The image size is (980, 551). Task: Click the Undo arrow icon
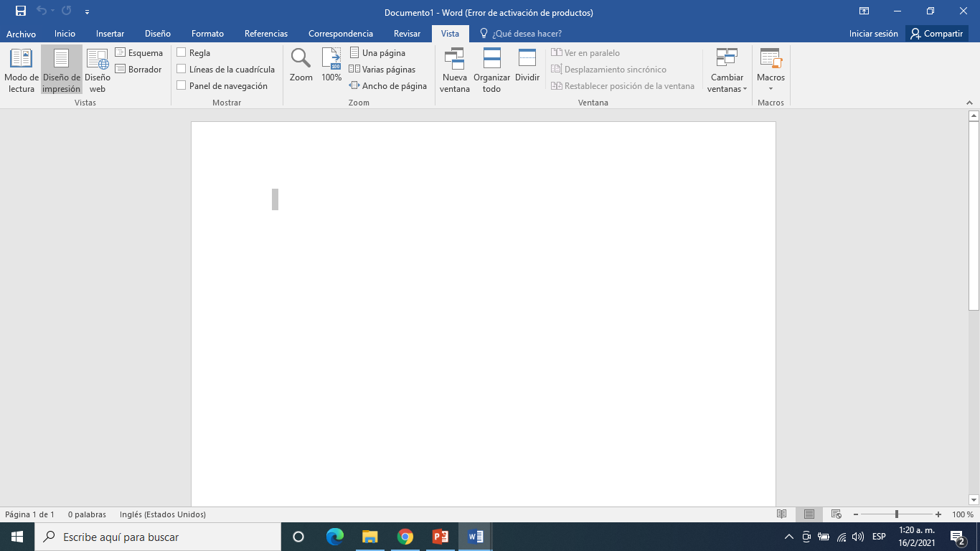(x=42, y=11)
